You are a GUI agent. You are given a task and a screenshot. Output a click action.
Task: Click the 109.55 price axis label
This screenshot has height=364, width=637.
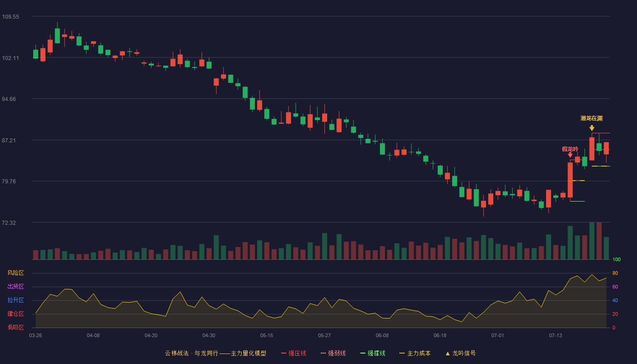pyautogui.click(x=10, y=17)
